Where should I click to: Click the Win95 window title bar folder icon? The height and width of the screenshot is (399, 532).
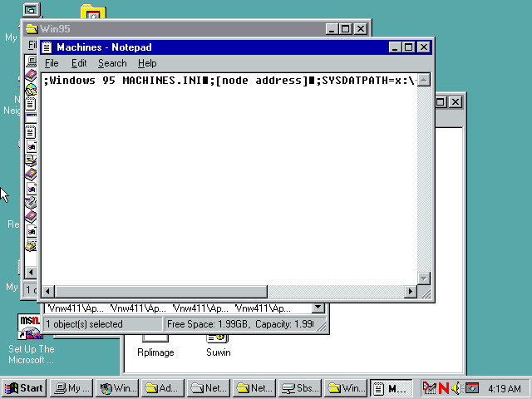(32, 29)
